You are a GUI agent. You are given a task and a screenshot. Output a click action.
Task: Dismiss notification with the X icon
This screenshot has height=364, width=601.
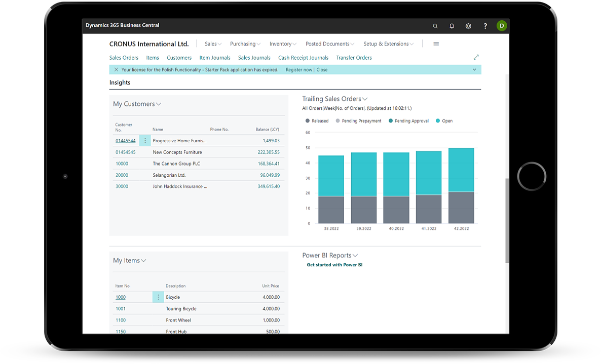(116, 70)
